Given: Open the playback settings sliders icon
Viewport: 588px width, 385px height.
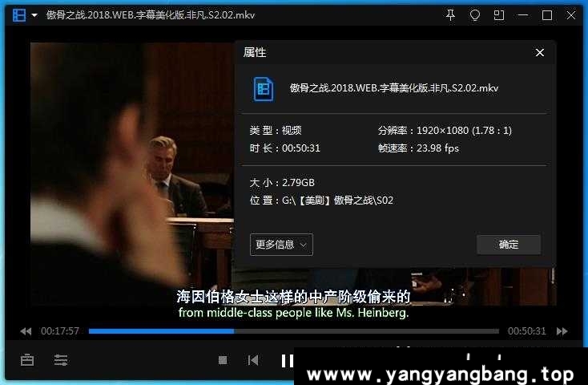Looking at the screenshot, I should click(x=61, y=360).
